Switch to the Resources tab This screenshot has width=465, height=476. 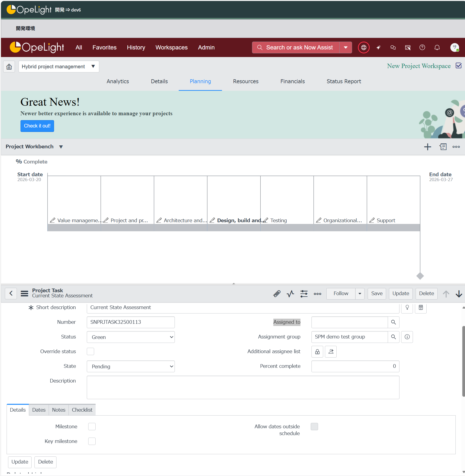point(245,81)
